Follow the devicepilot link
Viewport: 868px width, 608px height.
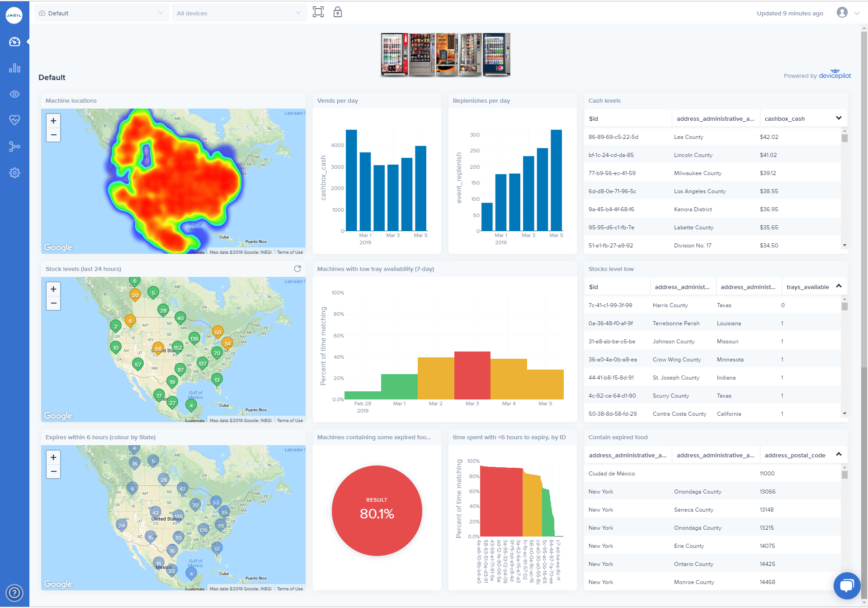click(835, 76)
